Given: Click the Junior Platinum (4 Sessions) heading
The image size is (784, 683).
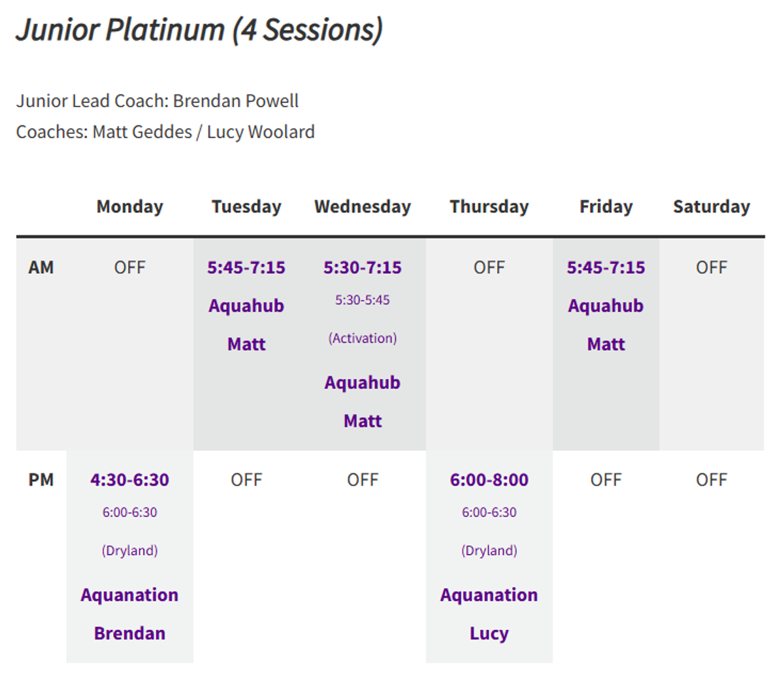Looking at the screenshot, I should click(199, 30).
